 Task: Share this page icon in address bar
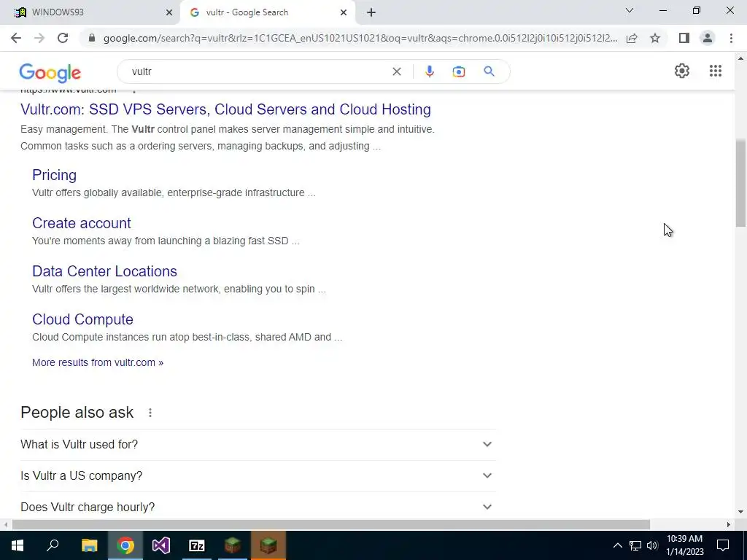(632, 38)
